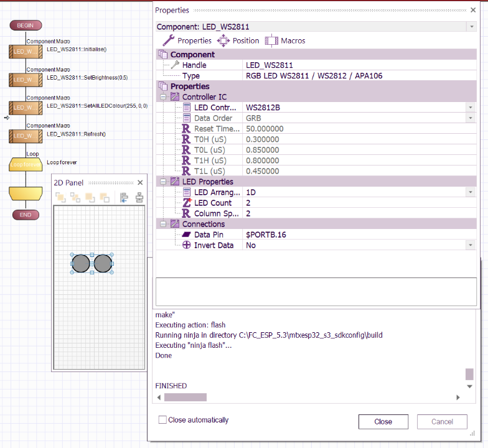Collapse the LED Properties group
This screenshot has height=448, width=488.
[x=164, y=182]
